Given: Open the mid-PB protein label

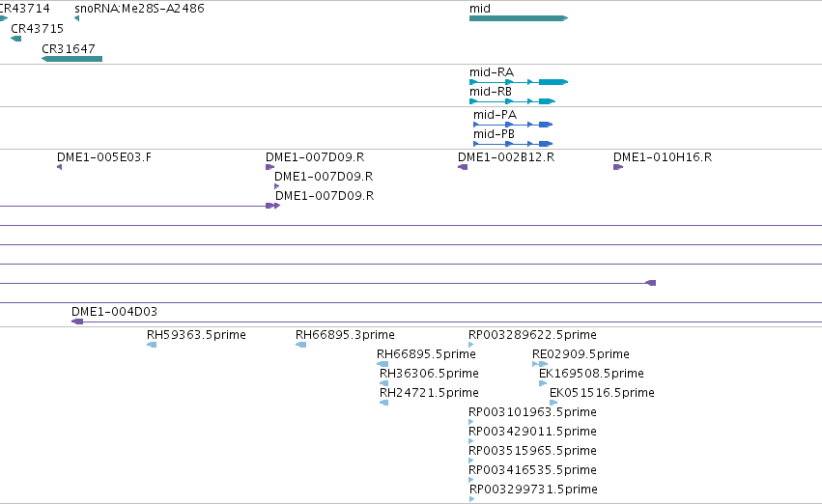Looking at the screenshot, I should click(494, 134).
